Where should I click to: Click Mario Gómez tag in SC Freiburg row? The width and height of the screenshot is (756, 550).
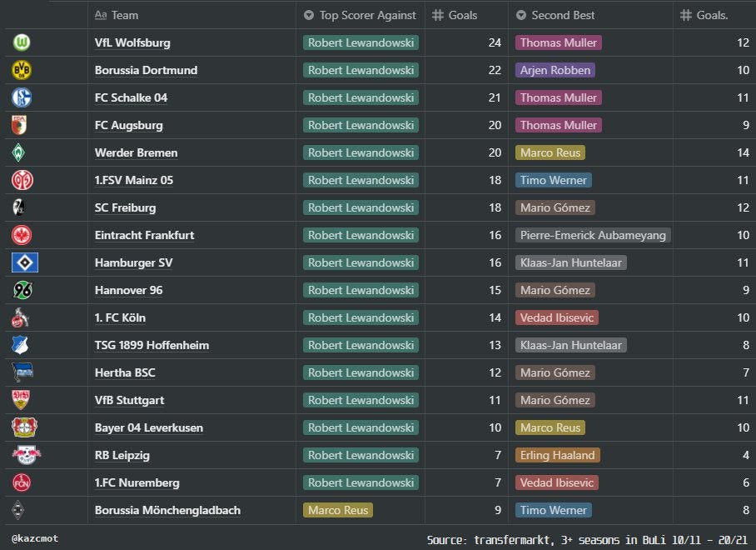click(x=555, y=207)
